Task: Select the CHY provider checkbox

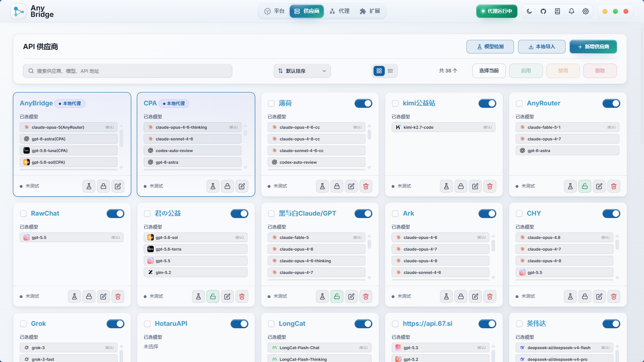Action: point(519,214)
